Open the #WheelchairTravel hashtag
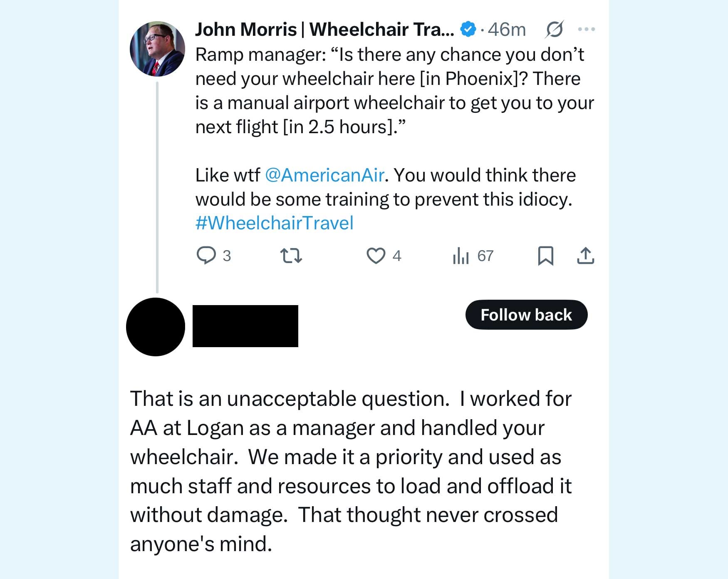The image size is (728, 579). (x=274, y=222)
